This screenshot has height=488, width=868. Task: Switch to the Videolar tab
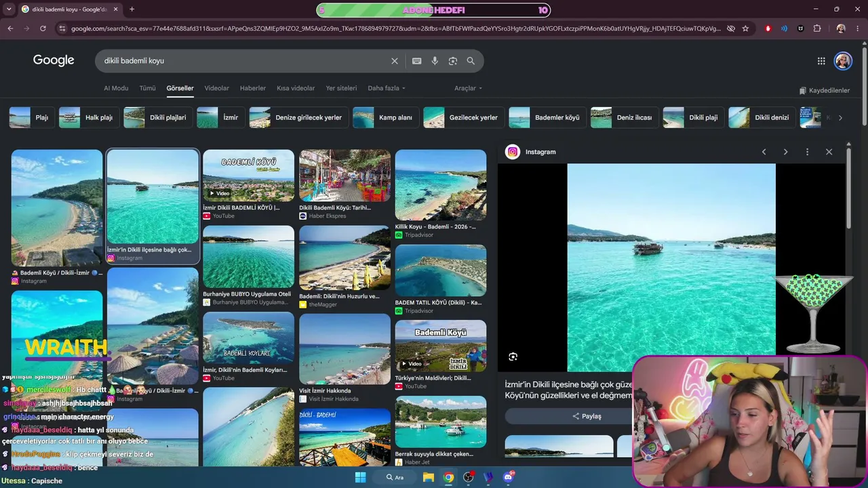tap(217, 88)
